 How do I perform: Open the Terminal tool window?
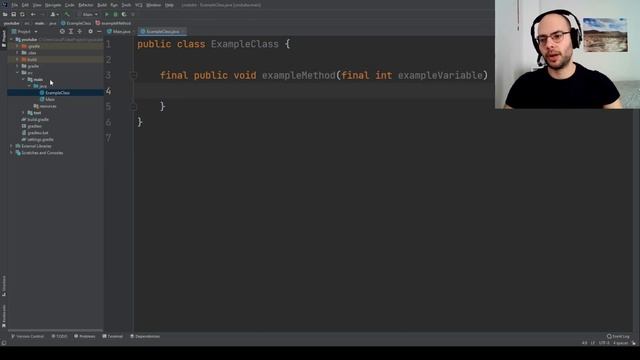(113, 336)
